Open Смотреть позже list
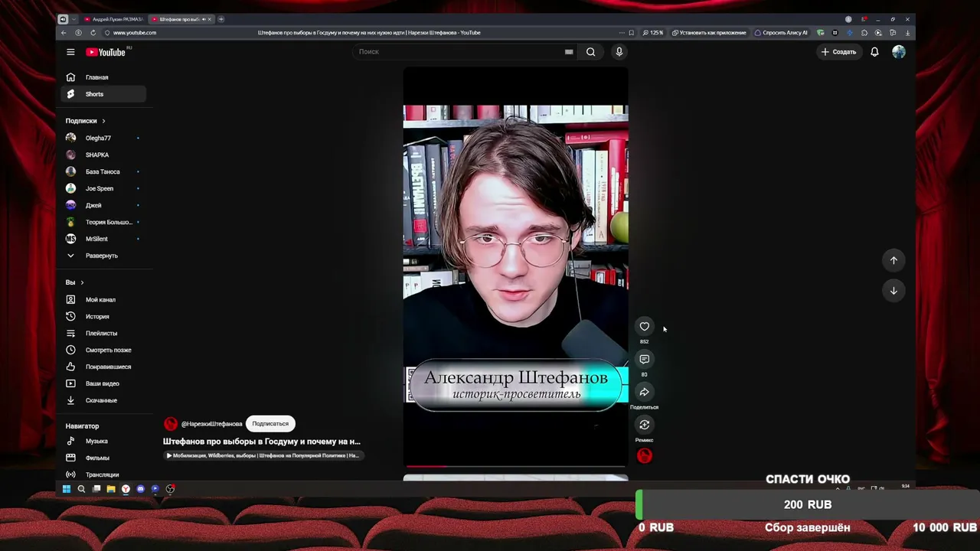Image resolution: width=980 pixels, height=551 pixels. point(104,350)
